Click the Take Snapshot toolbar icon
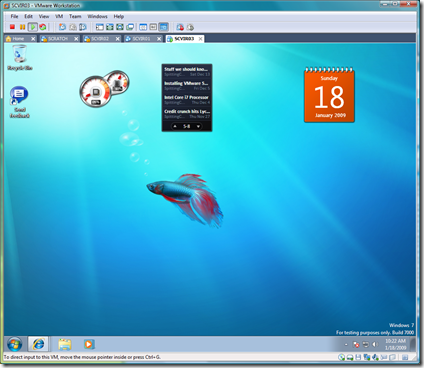Image resolution: width=424 pixels, height=368 pixels. [x=62, y=27]
